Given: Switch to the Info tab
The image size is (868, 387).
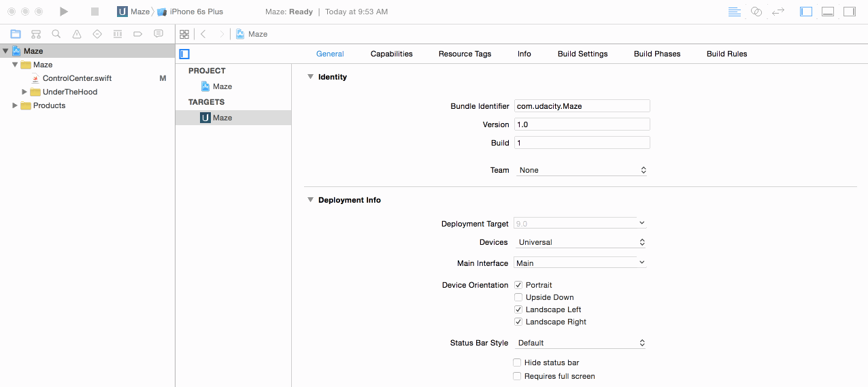Looking at the screenshot, I should [524, 54].
